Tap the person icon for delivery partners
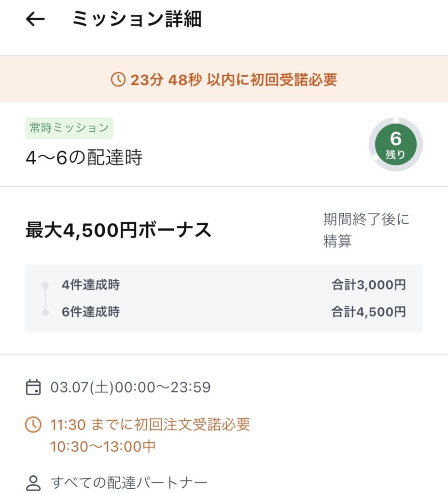Screen dimensions: 448x494 click(x=33, y=482)
